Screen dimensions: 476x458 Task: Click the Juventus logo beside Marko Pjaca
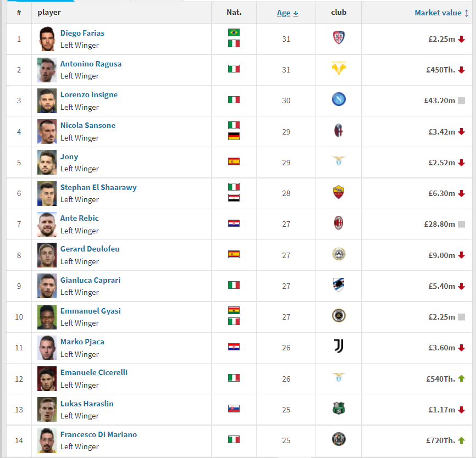point(339,347)
